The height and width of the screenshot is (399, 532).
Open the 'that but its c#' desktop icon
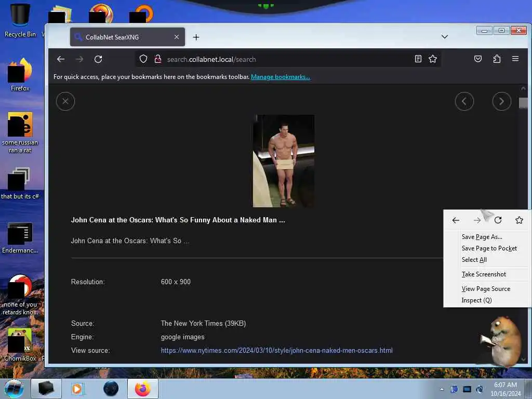click(20, 183)
